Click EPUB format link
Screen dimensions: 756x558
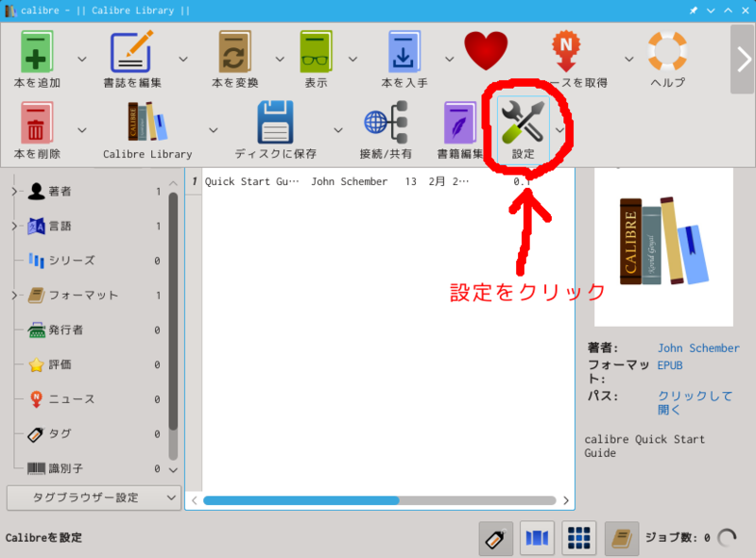[x=670, y=365]
